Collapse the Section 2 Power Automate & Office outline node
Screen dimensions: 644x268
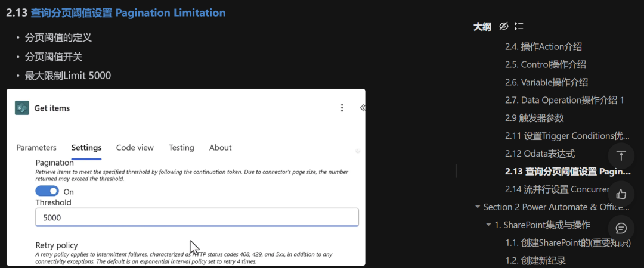(x=477, y=207)
